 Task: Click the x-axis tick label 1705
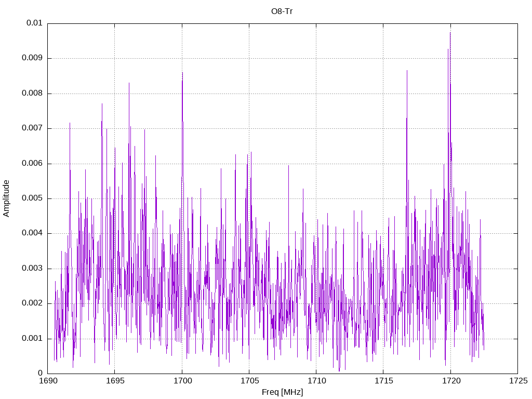point(250,381)
